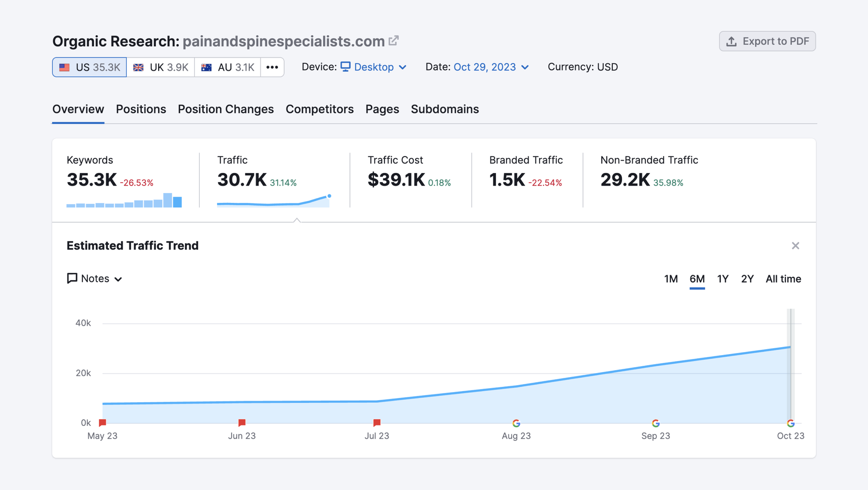
Task: Open the Competitors tab
Action: tap(319, 109)
